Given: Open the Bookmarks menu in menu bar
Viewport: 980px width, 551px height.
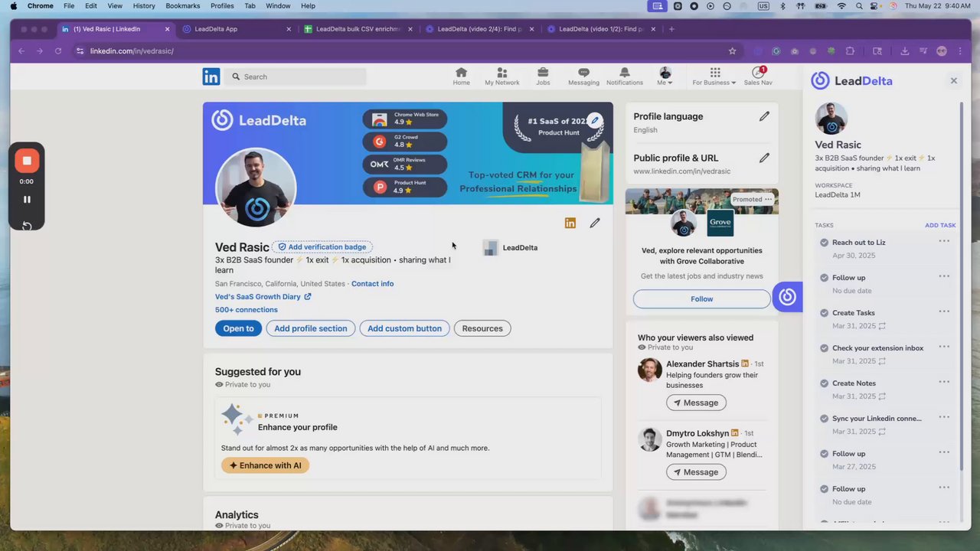Looking at the screenshot, I should pos(183,6).
